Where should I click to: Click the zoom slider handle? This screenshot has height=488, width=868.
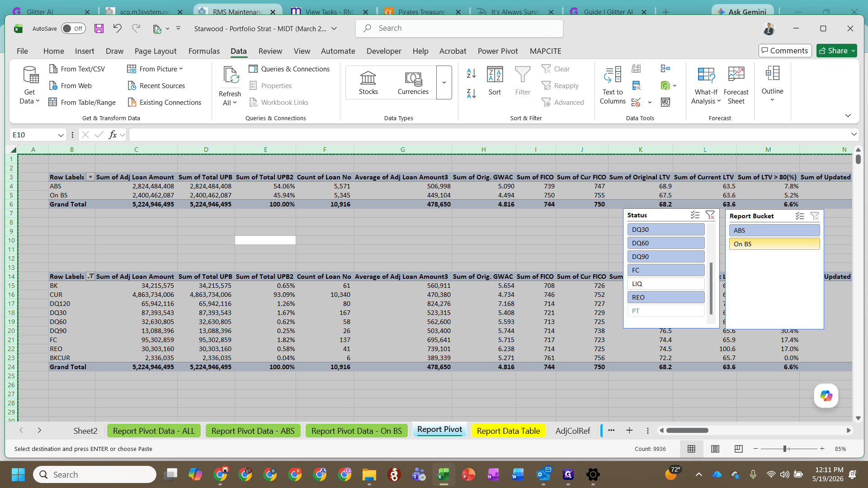pyautogui.click(x=785, y=449)
